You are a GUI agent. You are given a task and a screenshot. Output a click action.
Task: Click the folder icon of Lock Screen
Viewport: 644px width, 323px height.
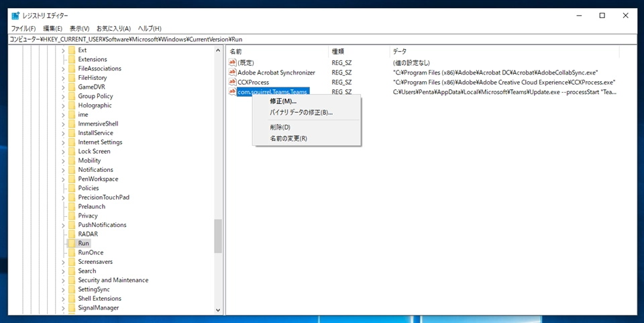coord(72,151)
